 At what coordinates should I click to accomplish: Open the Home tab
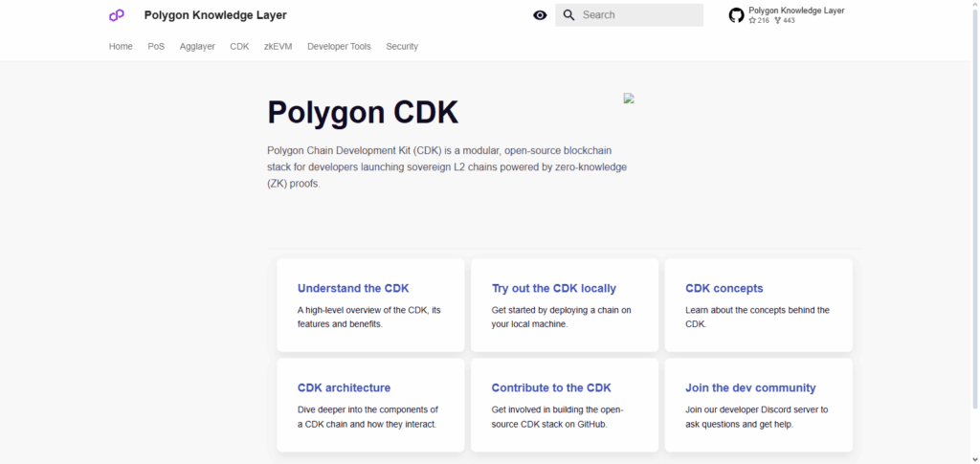click(x=121, y=46)
